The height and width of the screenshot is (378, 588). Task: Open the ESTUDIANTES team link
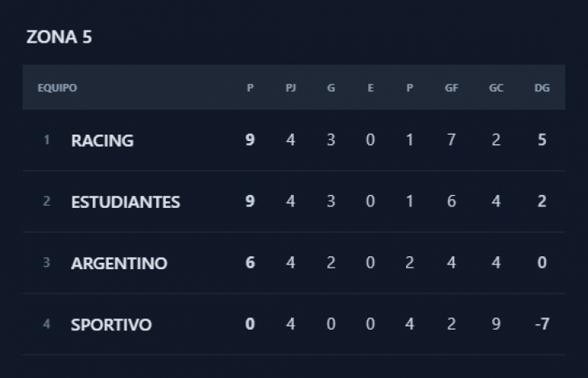pyautogui.click(x=125, y=201)
